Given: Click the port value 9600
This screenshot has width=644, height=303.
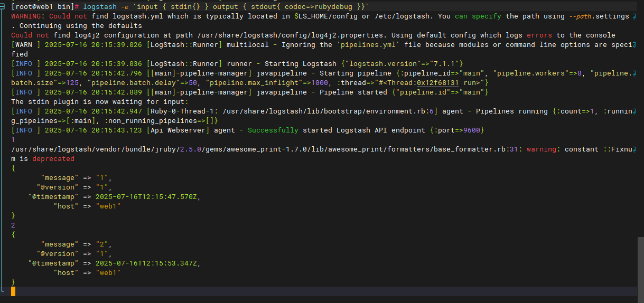Looking at the screenshot, I should coord(471,130).
